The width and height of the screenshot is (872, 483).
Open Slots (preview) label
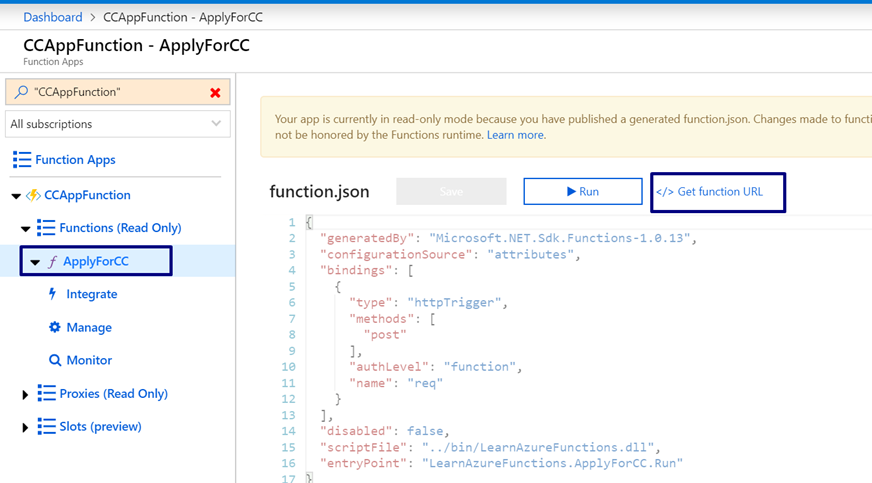pyautogui.click(x=100, y=426)
